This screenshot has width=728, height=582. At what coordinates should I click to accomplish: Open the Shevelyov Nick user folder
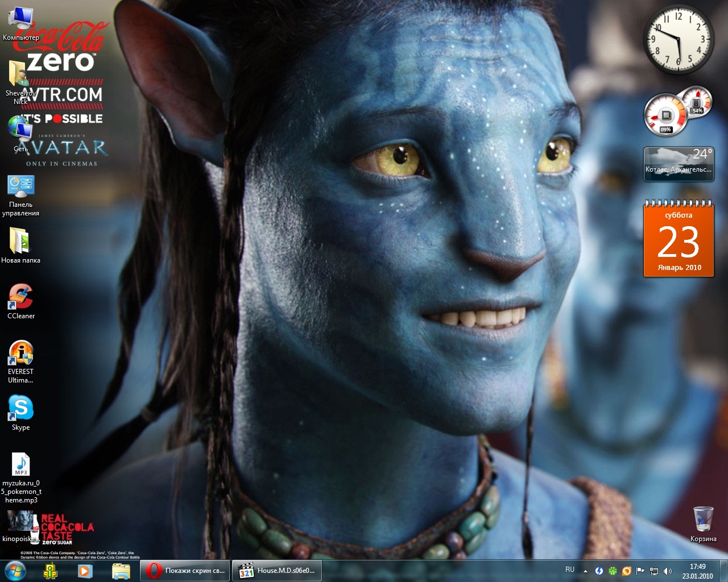(20, 82)
